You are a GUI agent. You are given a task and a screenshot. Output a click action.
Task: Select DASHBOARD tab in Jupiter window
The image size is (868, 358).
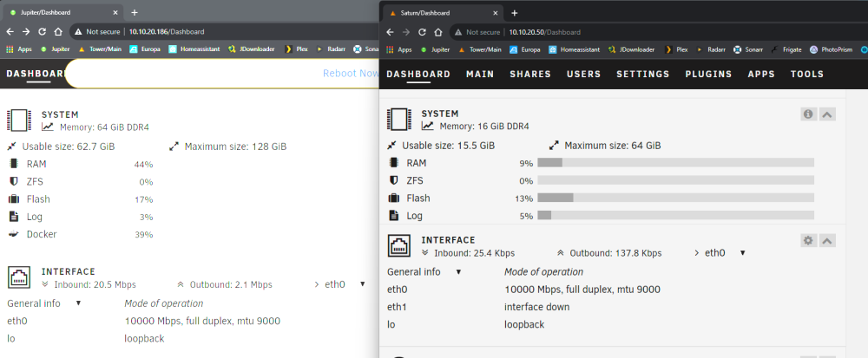pos(36,74)
